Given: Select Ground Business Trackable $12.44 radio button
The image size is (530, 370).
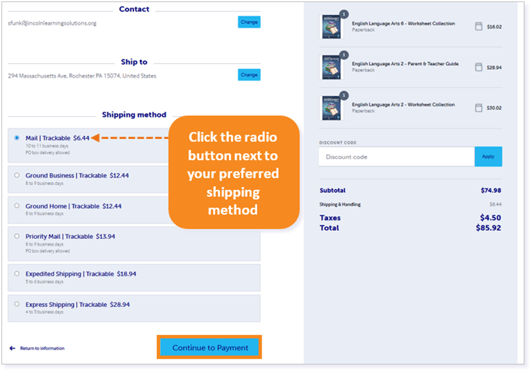Looking at the screenshot, I should (x=17, y=175).
